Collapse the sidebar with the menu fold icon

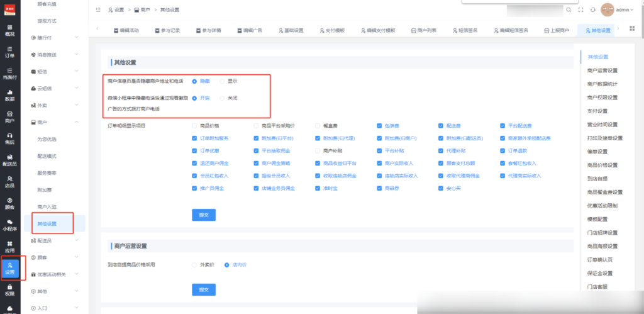pyautogui.click(x=98, y=10)
